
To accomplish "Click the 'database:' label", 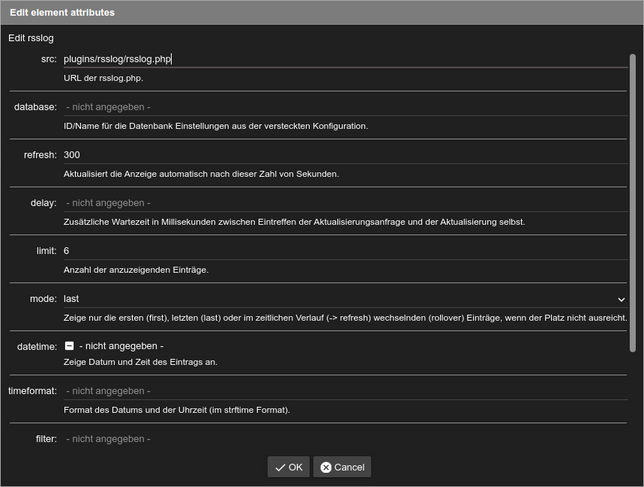I will 35,107.
